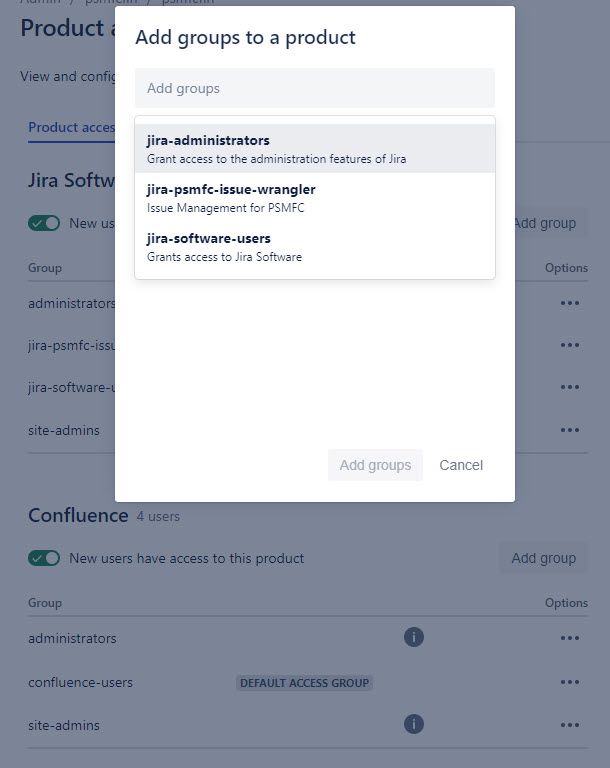Cancel the add groups dialog
Viewport: 610px width, 768px height.
coord(461,465)
